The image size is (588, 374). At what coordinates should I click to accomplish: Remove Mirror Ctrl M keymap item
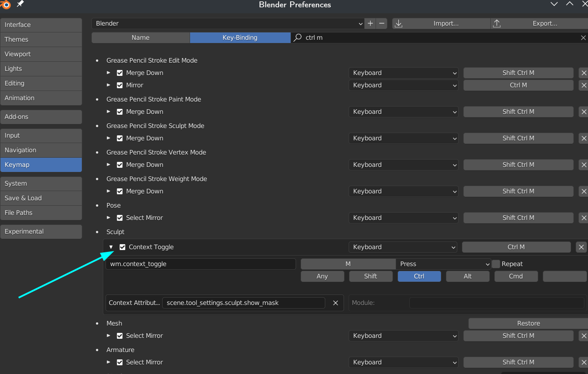[x=583, y=85]
